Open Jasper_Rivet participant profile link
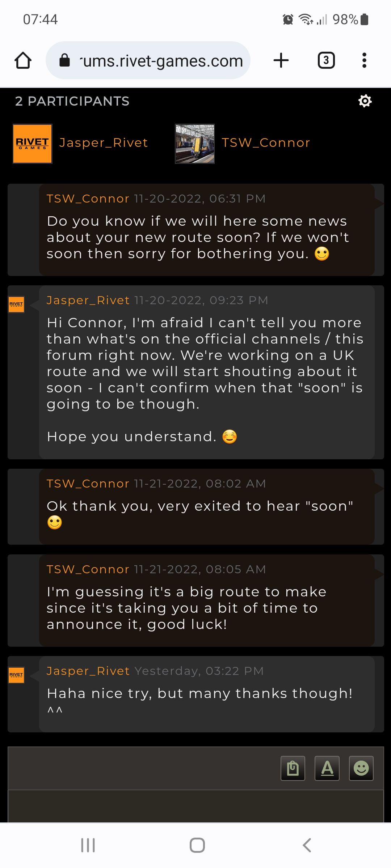The width and height of the screenshot is (391, 868). click(x=104, y=143)
